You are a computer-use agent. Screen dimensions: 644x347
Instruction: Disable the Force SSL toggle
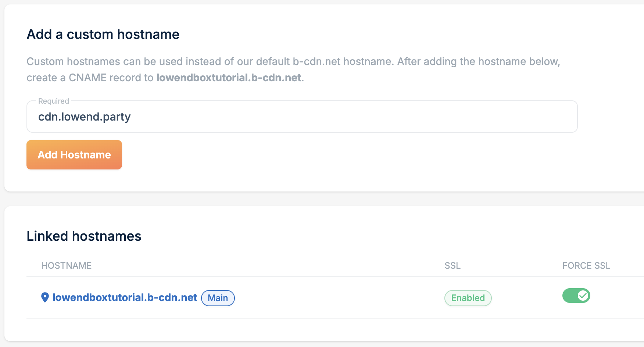pos(576,296)
